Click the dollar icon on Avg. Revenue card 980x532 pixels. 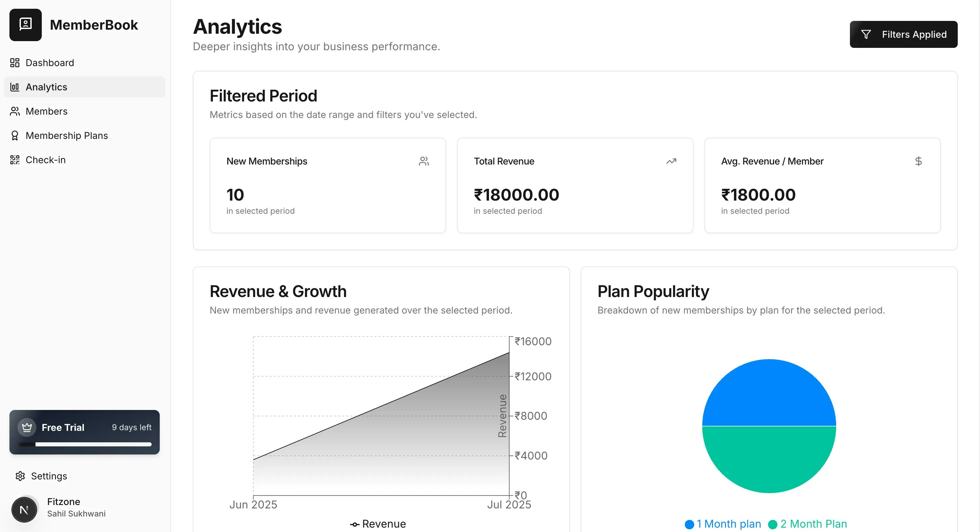point(918,161)
